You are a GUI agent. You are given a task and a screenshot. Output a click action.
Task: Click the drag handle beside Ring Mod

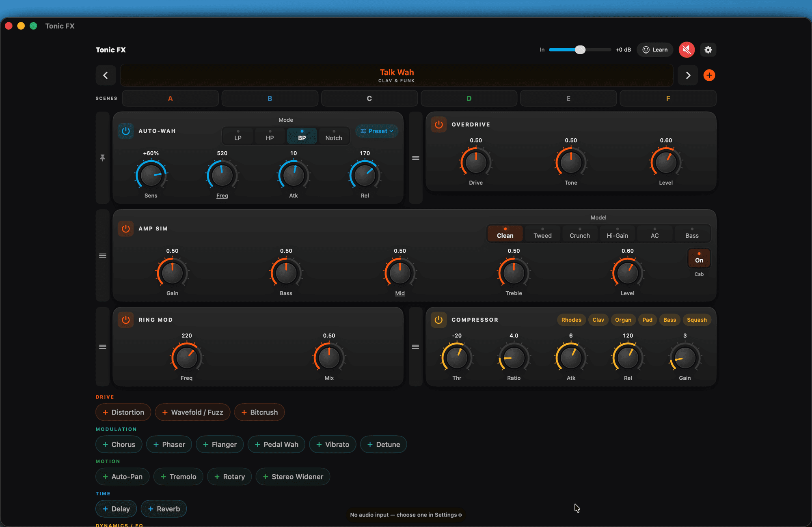click(103, 347)
